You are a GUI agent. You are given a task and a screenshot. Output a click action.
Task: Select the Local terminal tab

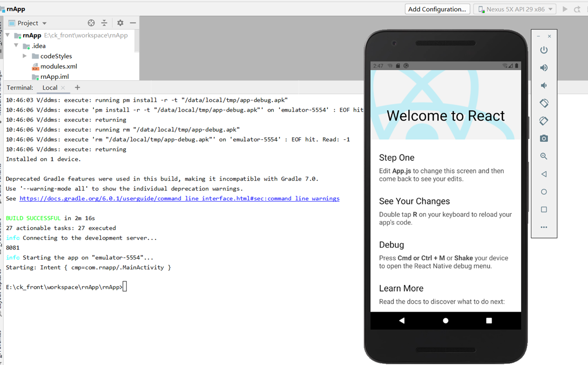50,88
